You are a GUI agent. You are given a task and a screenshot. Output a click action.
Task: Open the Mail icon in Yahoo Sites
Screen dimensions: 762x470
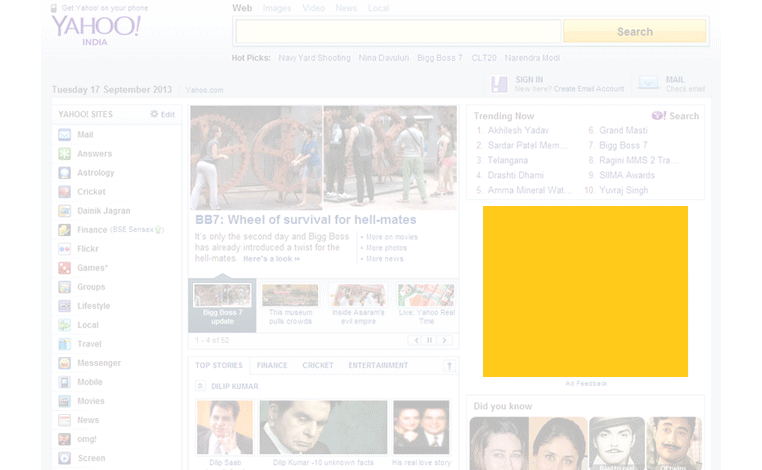pyautogui.click(x=65, y=135)
